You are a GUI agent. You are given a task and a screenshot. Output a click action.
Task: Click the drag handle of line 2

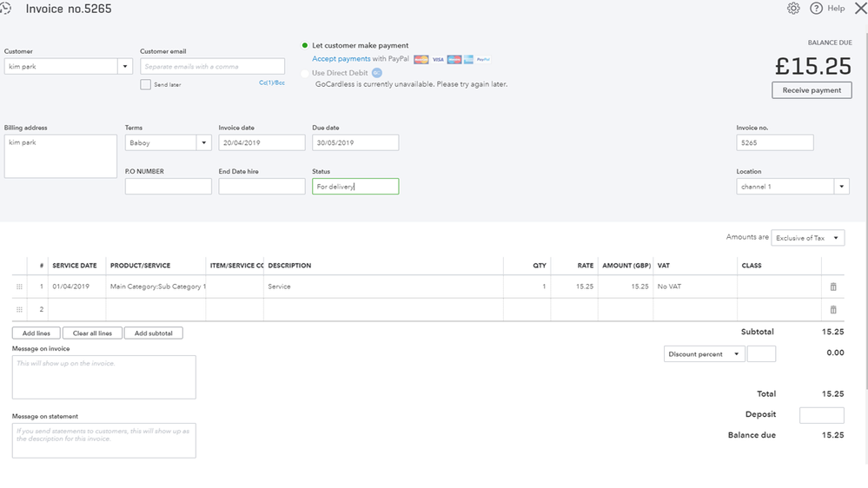(x=19, y=309)
